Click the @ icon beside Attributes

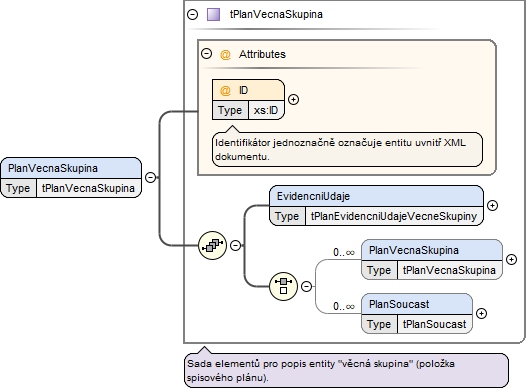[x=225, y=54]
